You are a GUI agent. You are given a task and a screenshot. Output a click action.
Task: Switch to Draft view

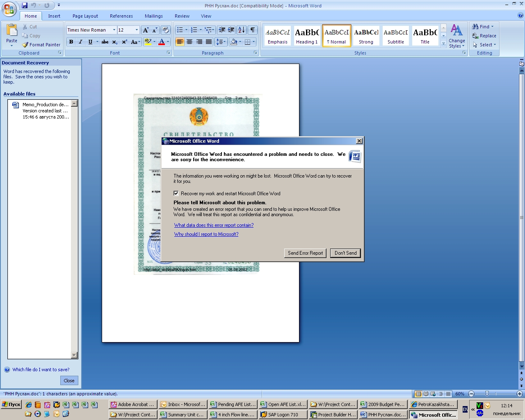point(448,394)
